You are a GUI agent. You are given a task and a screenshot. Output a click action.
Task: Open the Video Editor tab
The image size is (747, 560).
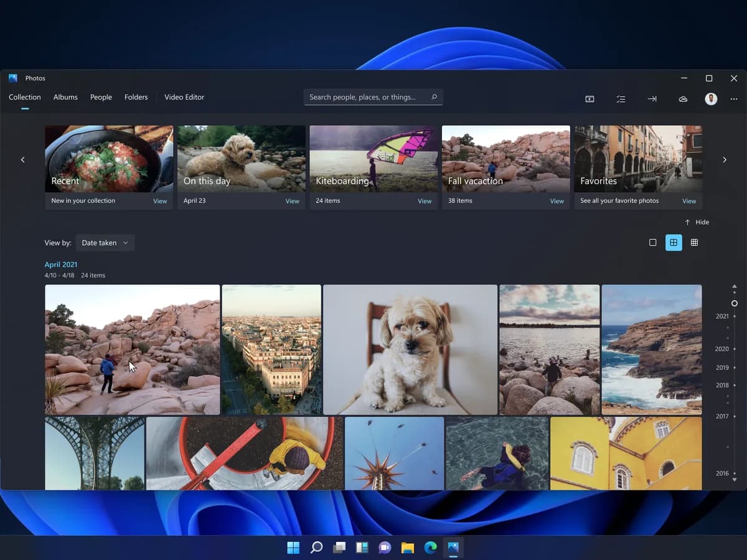pyautogui.click(x=184, y=97)
